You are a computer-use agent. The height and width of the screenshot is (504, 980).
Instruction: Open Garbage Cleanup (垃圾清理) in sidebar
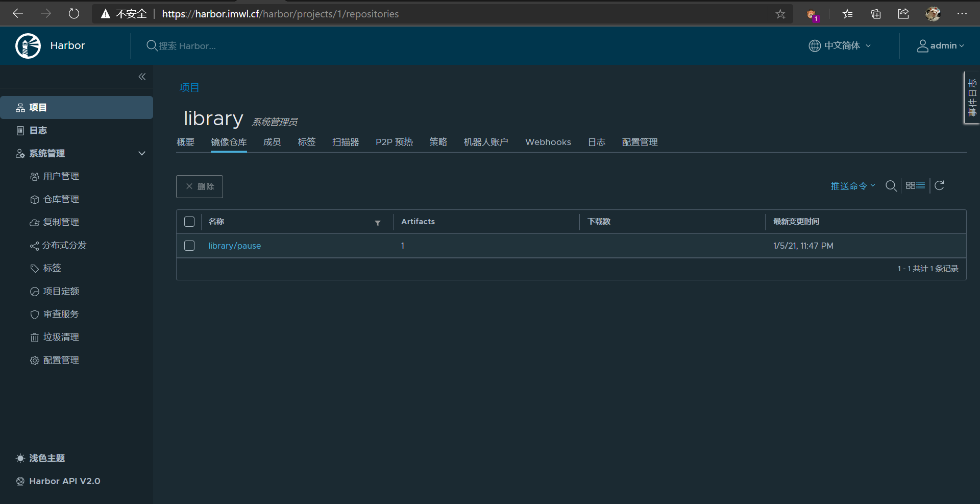61,337
